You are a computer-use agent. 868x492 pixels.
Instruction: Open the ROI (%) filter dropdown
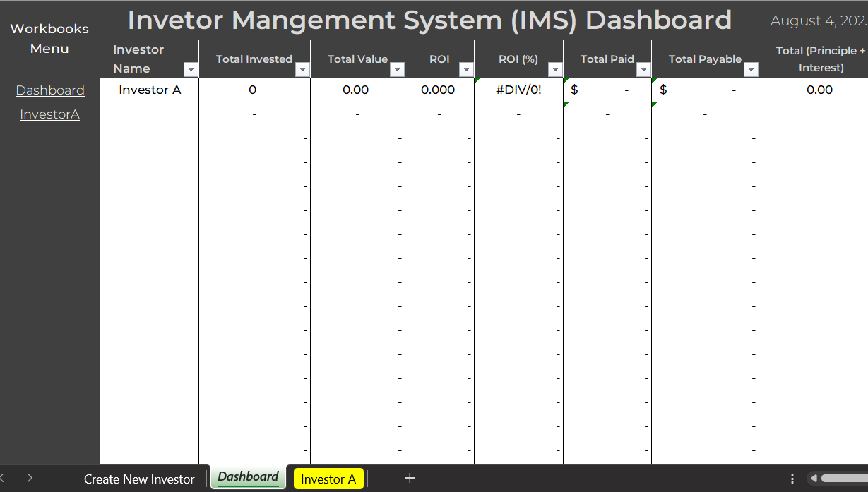[x=555, y=69]
